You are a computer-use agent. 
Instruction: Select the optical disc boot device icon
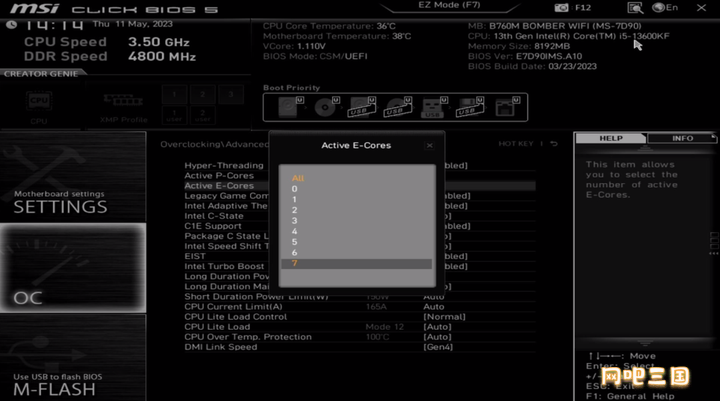pos(326,107)
